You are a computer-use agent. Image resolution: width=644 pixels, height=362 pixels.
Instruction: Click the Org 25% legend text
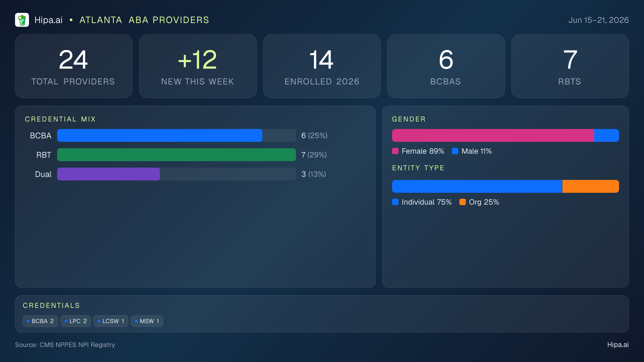(x=484, y=202)
